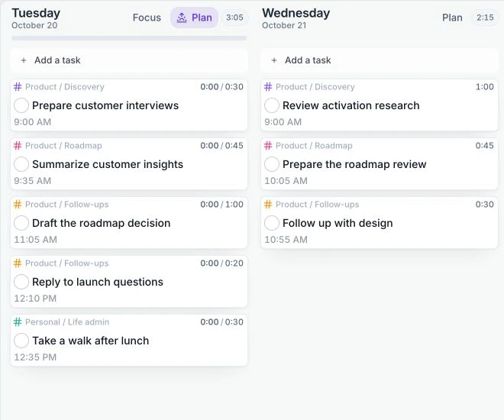Open the Product / Discovery channel on Prepare customer interviews
This screenshot has height=420, width=504.
tap(65, 87)
